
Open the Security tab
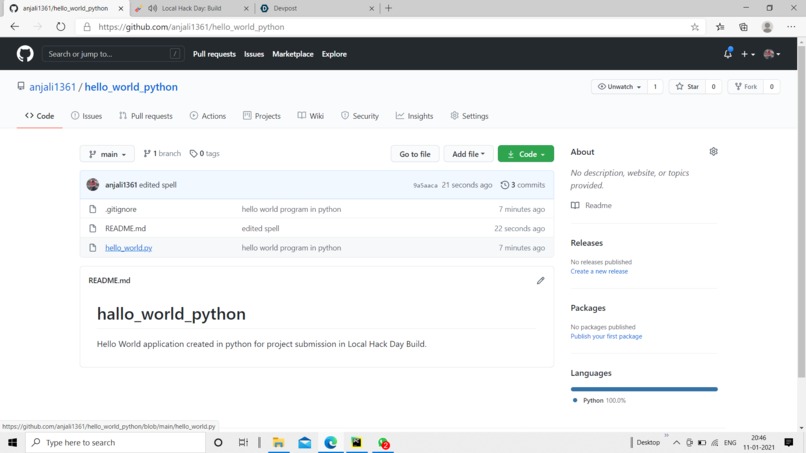(x=360, y=116)
